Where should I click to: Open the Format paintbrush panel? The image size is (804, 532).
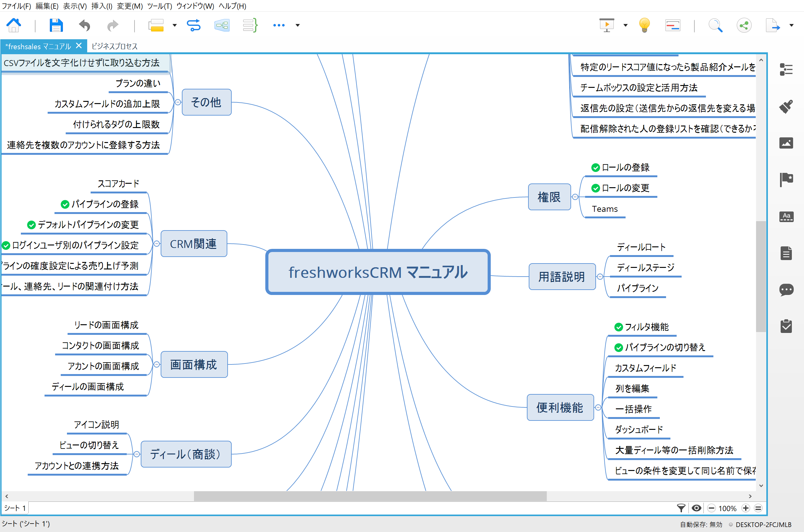(786, 107)
